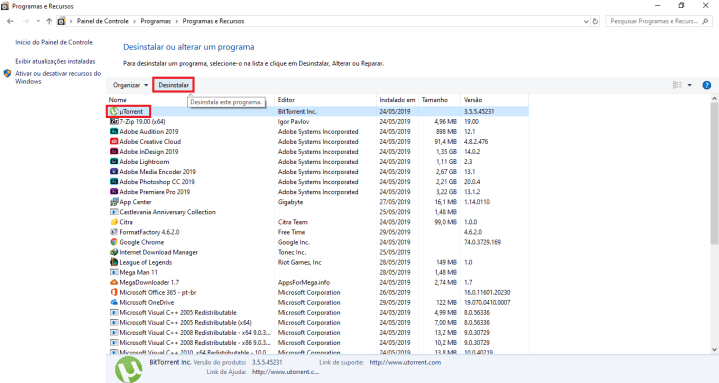
Task: Select the Adobe InDesign 2019 icon
Action: point(114,152)
